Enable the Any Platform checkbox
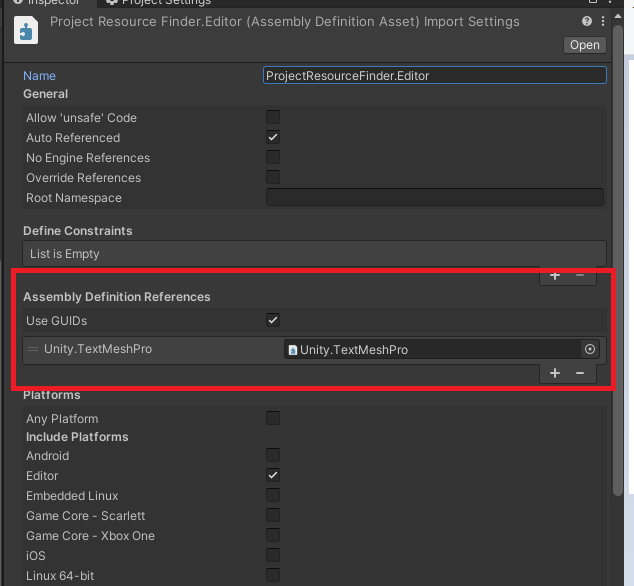The width and height of the screenshot is (634, 586). click(273, 418)
